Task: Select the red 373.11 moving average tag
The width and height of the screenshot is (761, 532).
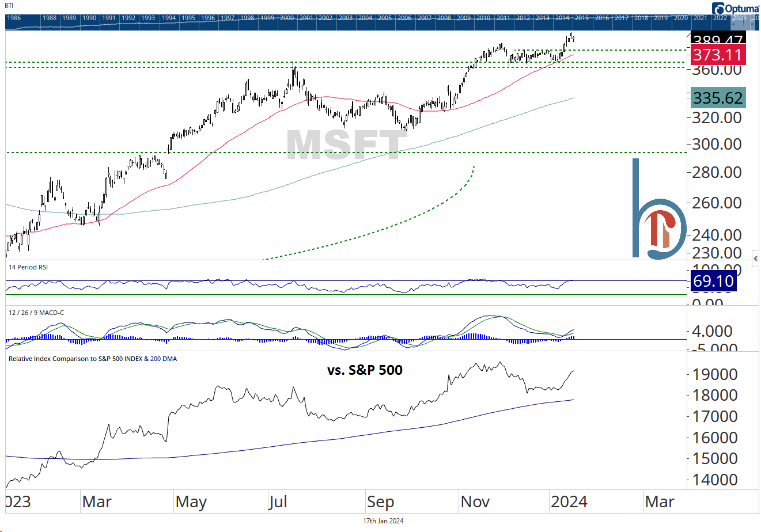Action: click(718, 55)
